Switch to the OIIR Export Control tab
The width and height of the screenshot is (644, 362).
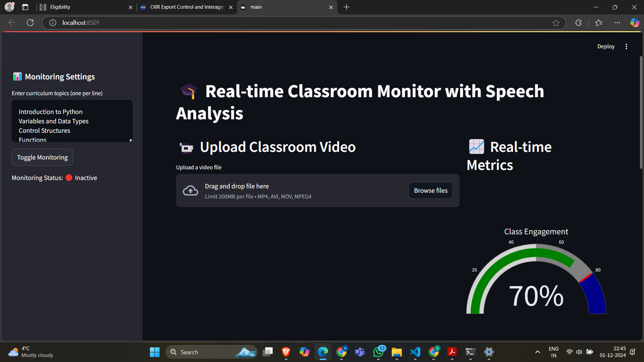(x=186, y=7)
